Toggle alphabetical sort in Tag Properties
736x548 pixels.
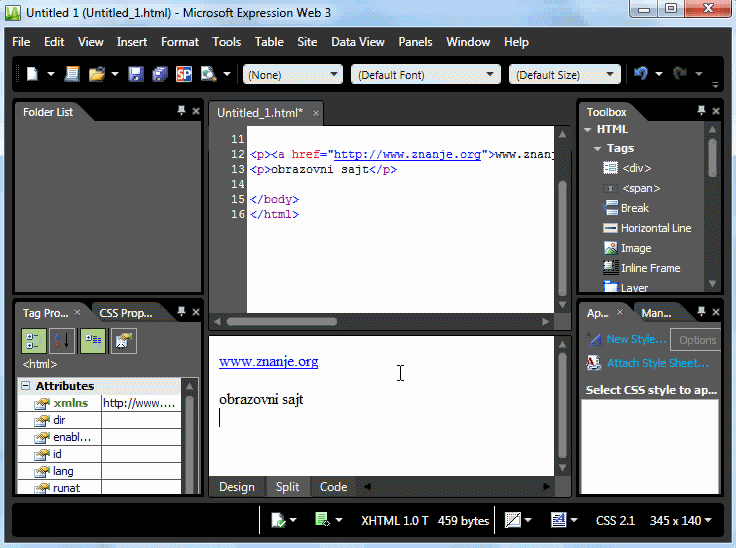tap(62, 341)
